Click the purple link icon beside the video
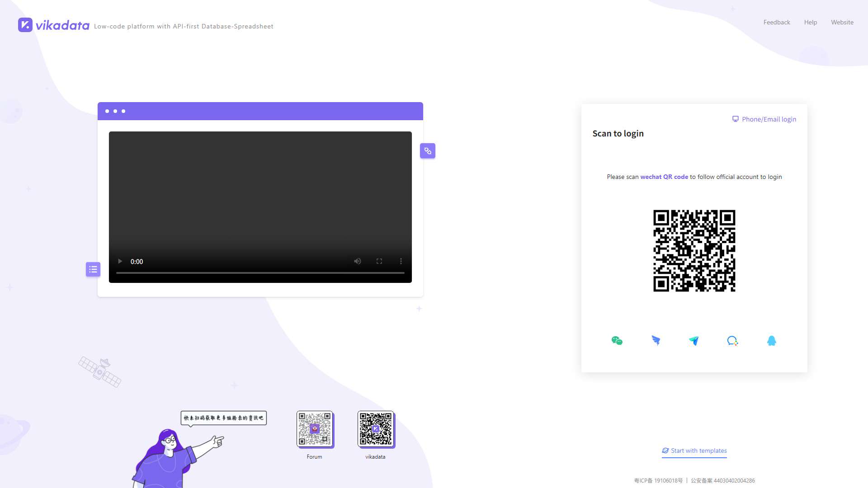This screenshot has height=488, width=868. pos(428,151)
